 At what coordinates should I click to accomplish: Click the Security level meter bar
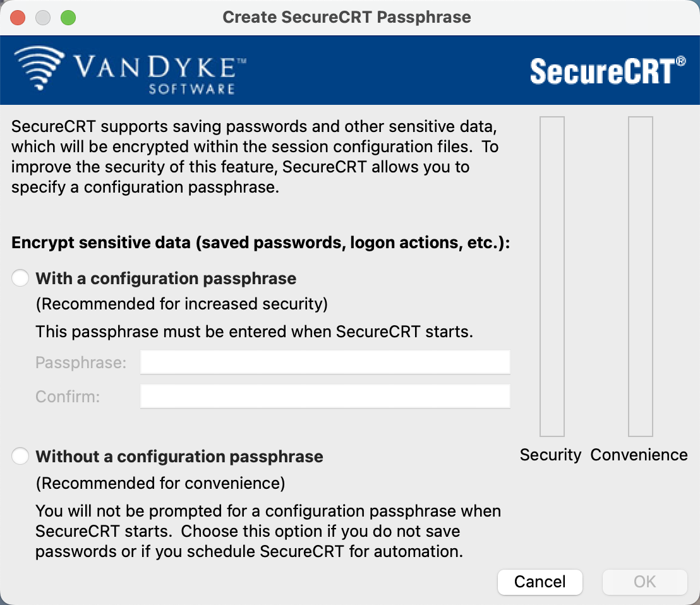[552, 277]
